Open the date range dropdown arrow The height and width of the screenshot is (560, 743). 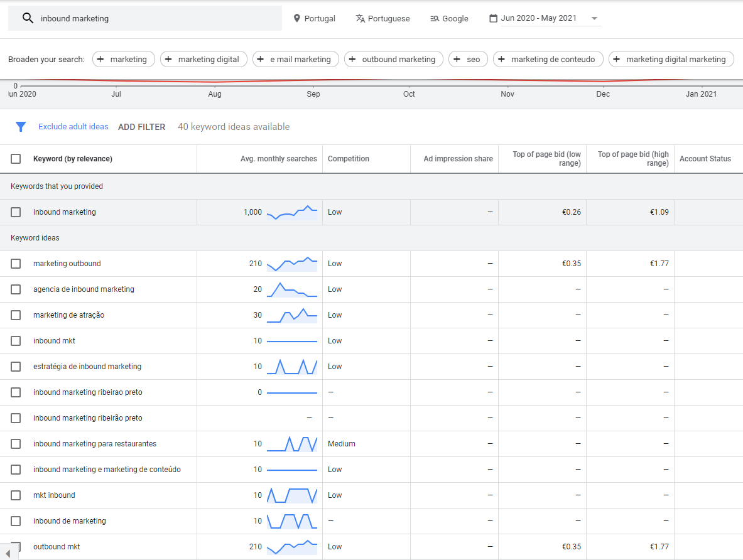[x=594, y=18]
